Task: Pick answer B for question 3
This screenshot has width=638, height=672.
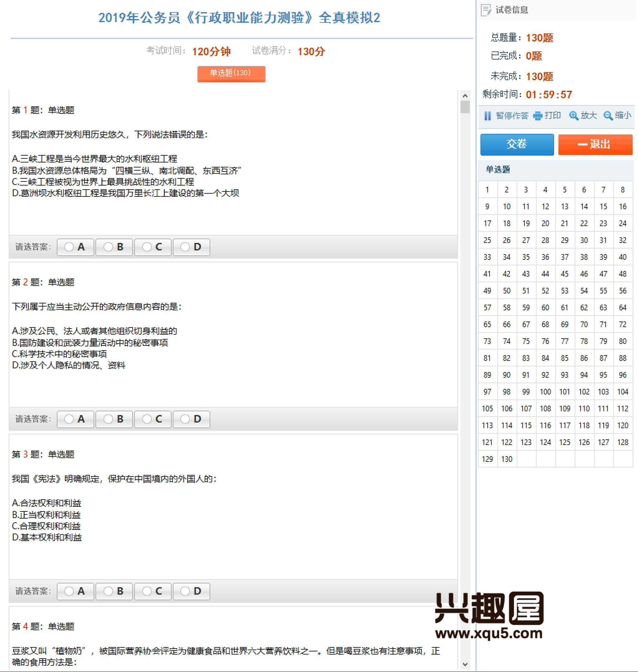Action: point(114,592)
